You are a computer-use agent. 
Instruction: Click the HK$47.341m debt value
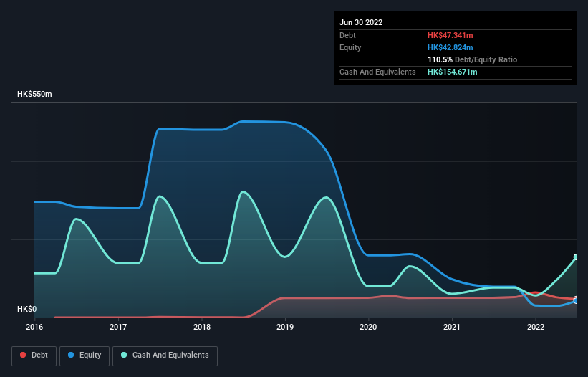pyautogui.click(x=450, y=35)
